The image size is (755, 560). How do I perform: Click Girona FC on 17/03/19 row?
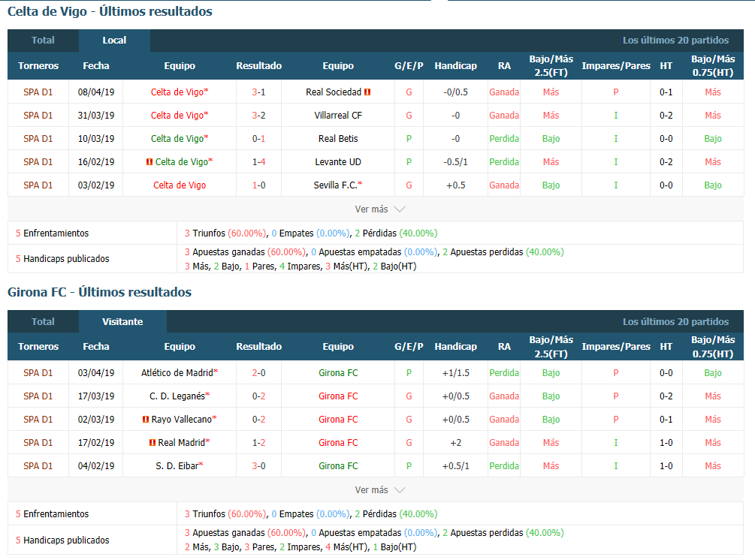(x=338, y=396)
